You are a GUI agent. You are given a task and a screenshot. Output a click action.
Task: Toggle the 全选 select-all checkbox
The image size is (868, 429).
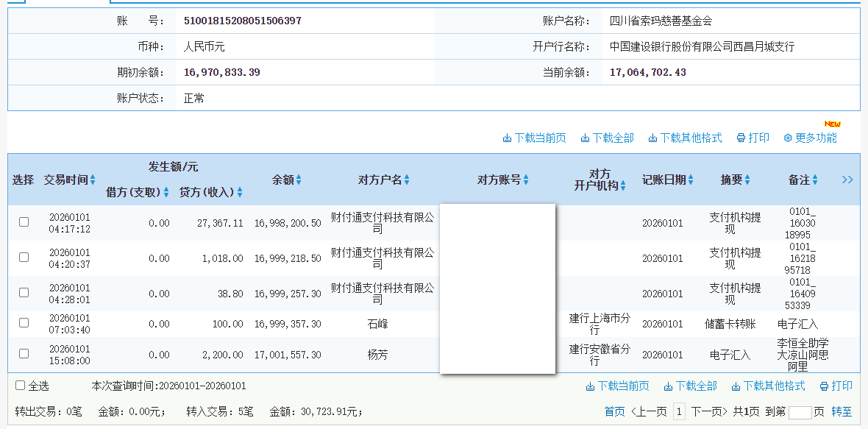pos(21,386)
